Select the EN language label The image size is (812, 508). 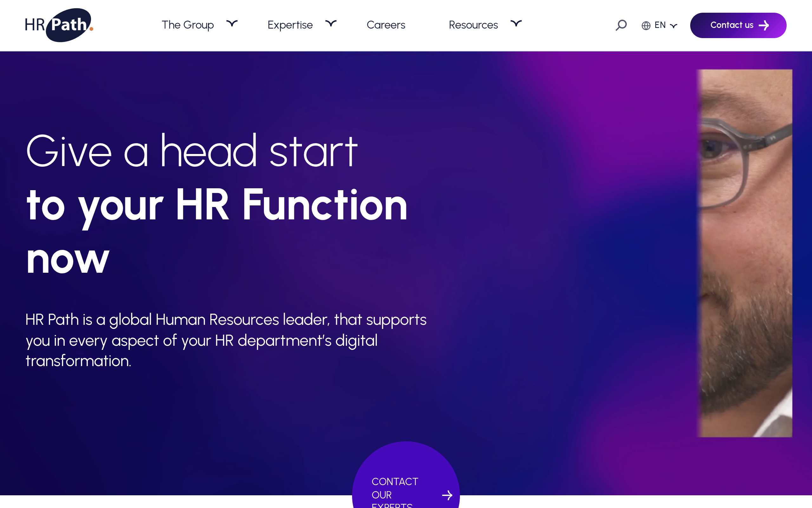coord(660,25)
